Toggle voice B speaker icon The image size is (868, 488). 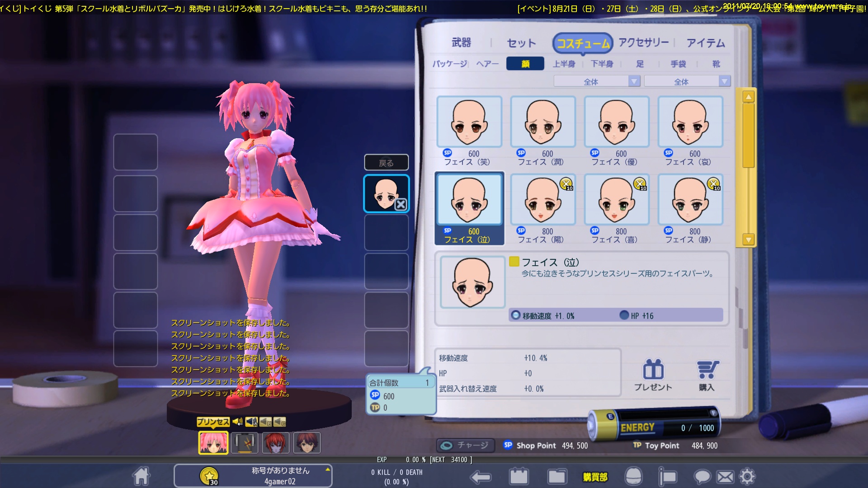tap(266, 422)
